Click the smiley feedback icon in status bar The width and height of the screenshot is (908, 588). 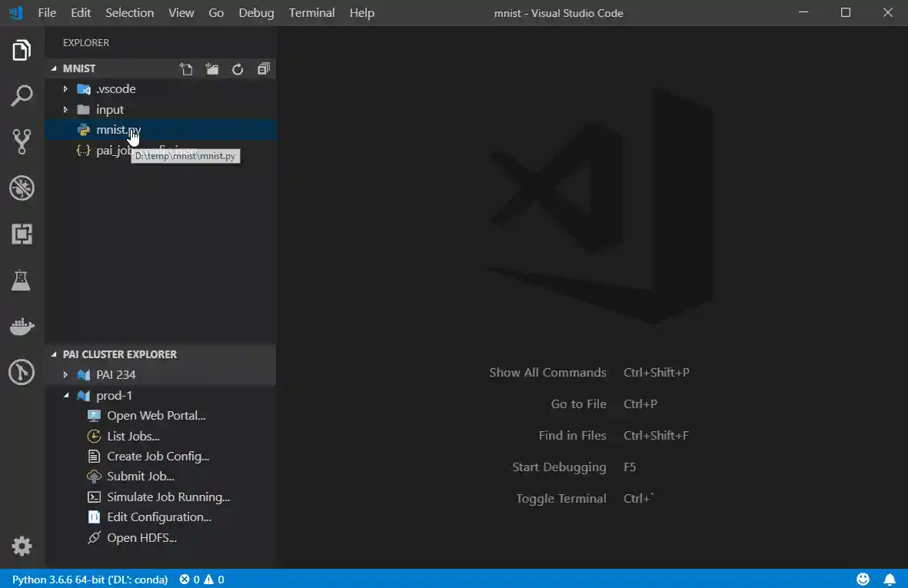pos(863,579)
